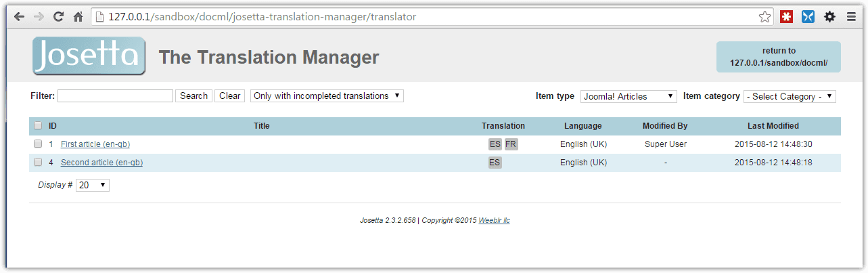Bookmark this page with the star icon
The image size is (868, 273).
point(764,17)
